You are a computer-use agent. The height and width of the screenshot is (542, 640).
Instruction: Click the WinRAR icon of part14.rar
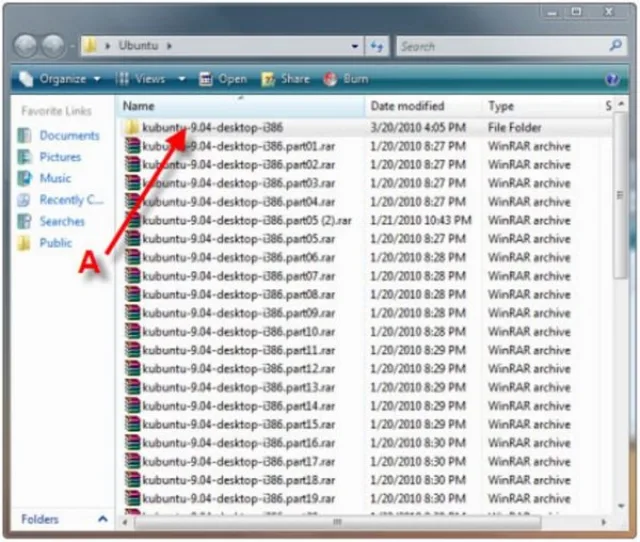point(133,406)
